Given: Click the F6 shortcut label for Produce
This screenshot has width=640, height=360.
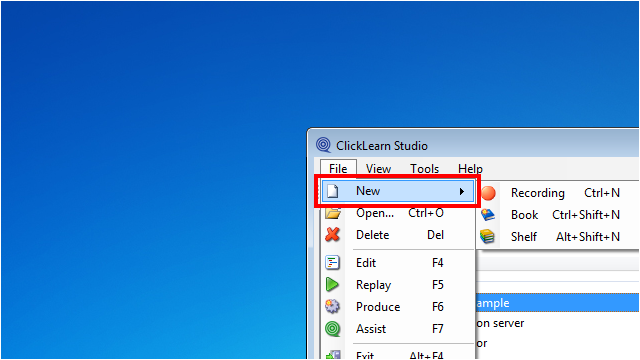Looking at the screenshot, I should (x=438, y=307).
